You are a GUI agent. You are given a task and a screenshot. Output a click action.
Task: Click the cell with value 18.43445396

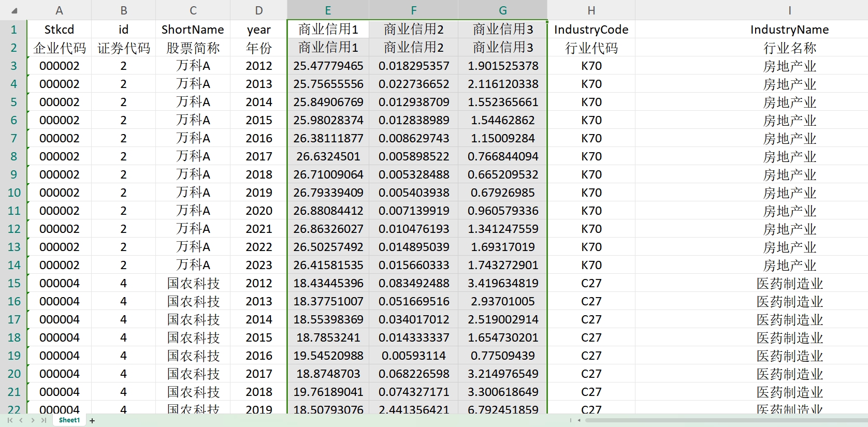coord(328,283)
